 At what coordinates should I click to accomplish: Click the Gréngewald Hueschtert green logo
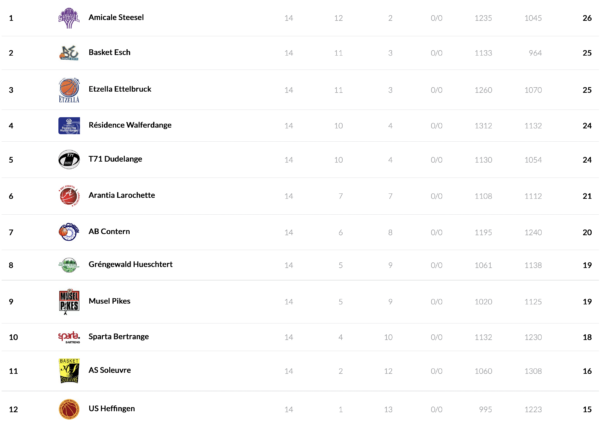(x=69, y=265)
